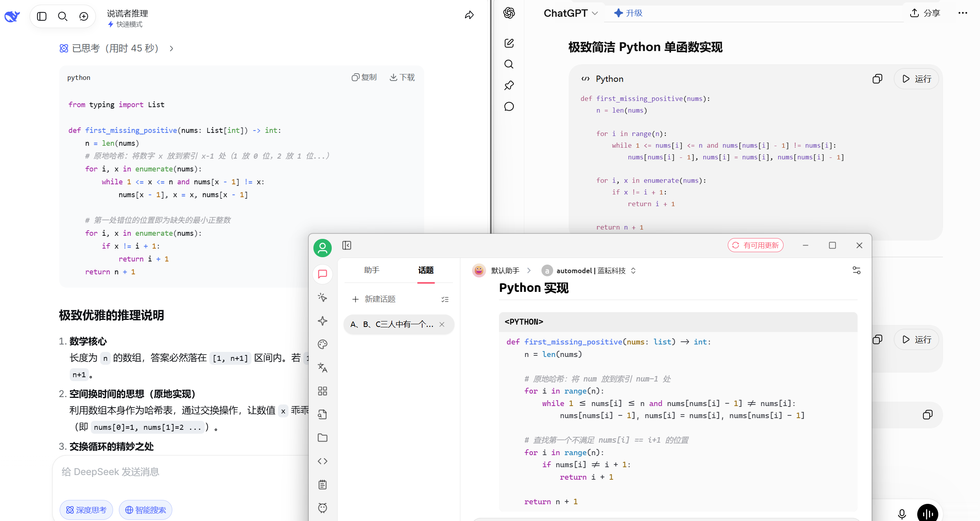The width and height of the screenshot is (980, 521).
Task: Select the A、B、C三人中有一个 topic
Action: coord(399,324)
